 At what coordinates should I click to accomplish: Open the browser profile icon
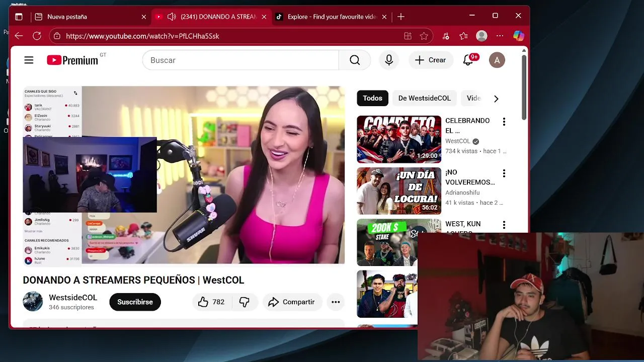tap(481, 36)
